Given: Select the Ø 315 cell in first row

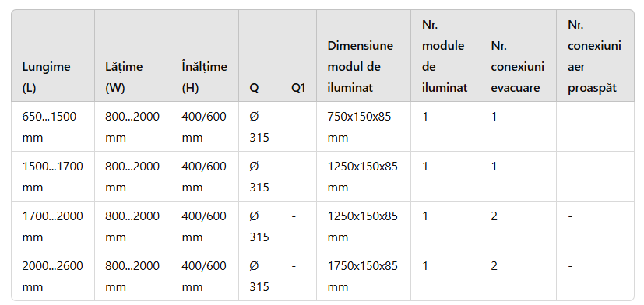Looking at the screenshot, I should pyautogui.click(x=259, y=126).
